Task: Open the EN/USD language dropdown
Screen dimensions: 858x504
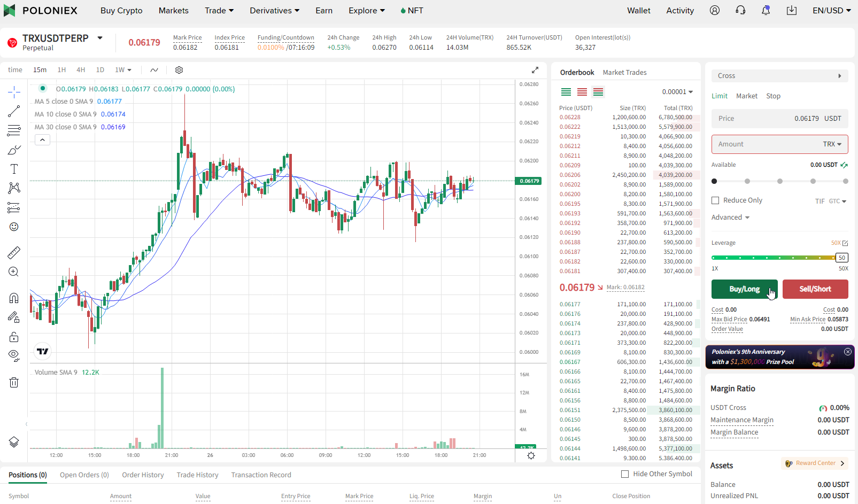Action: pos(832,10)
